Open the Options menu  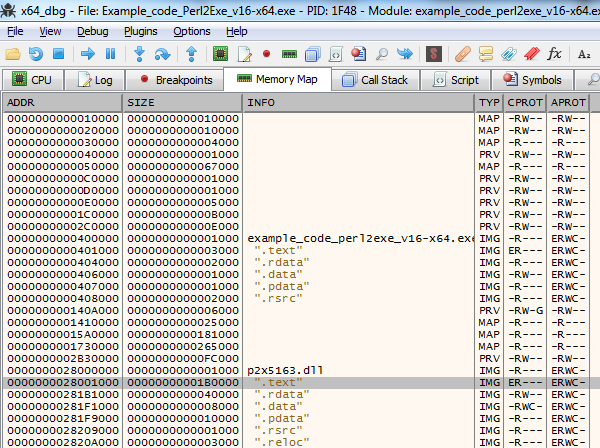[191, 31]
